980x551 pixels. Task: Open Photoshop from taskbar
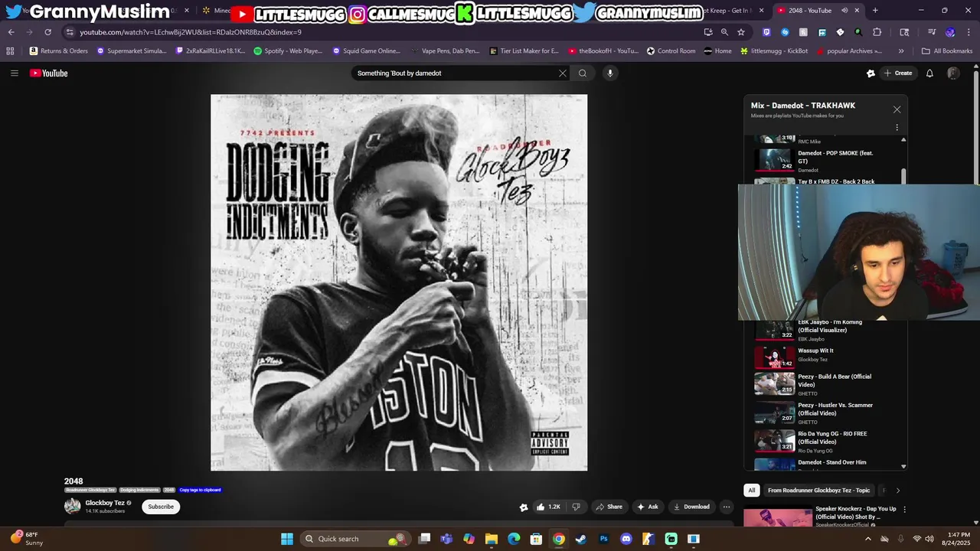tap(603, 539)
